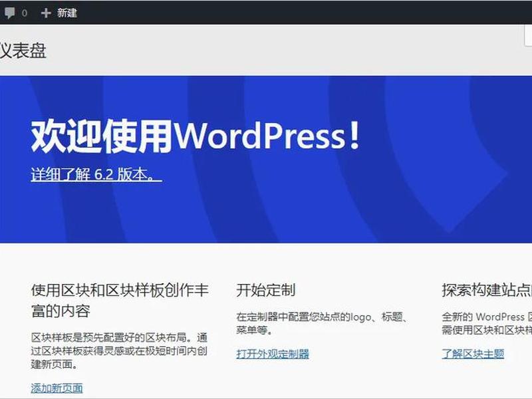This screenshot has height=399, width=532.
Task: Click the comments count 0
Action: pyautogui.click(x=25, y=13)
